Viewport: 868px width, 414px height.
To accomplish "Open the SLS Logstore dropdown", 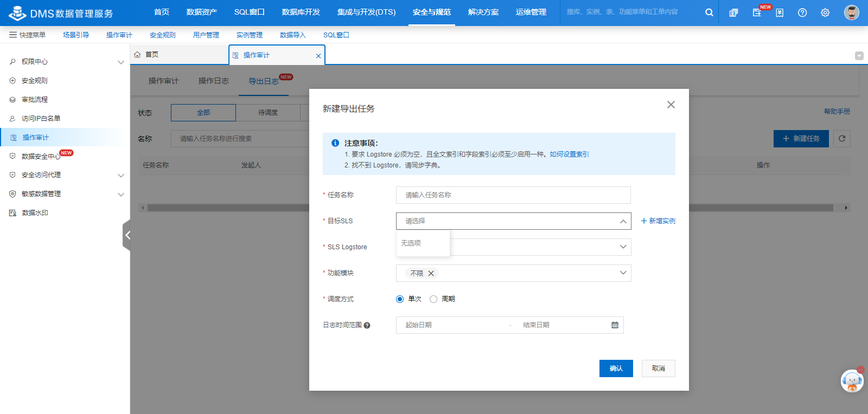I will [x=513, y=247].
